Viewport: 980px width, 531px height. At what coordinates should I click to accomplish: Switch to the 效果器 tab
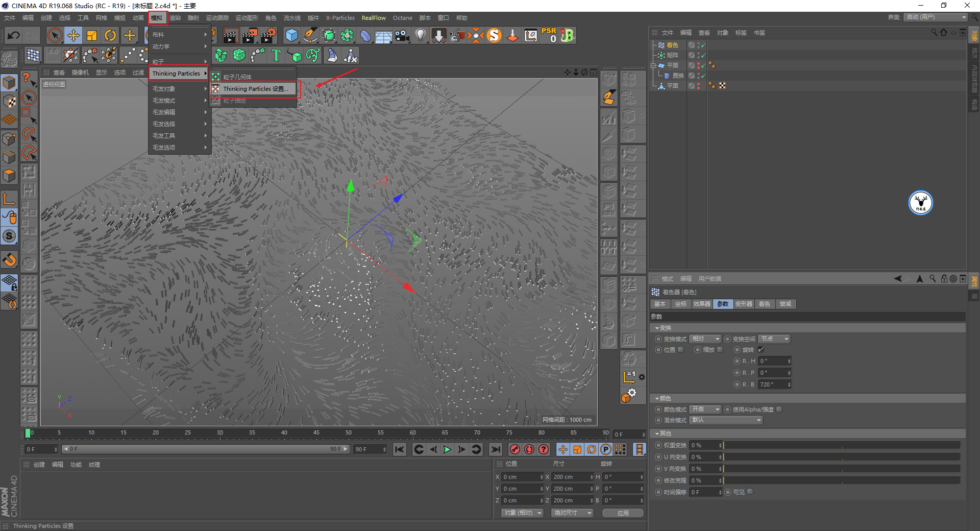click(702, 304)
